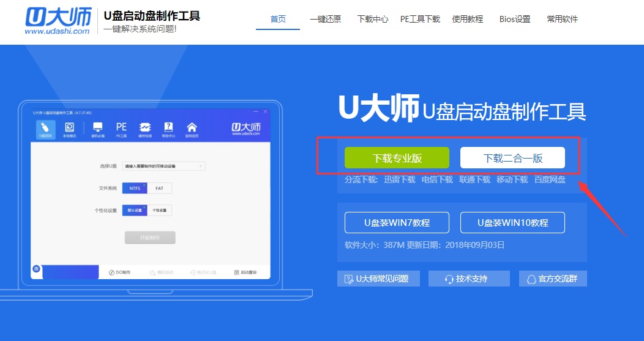The height and width of the screenshot is (341, 644).
Task: Click the 官网首页 house icon
Action: coord(192,129)
